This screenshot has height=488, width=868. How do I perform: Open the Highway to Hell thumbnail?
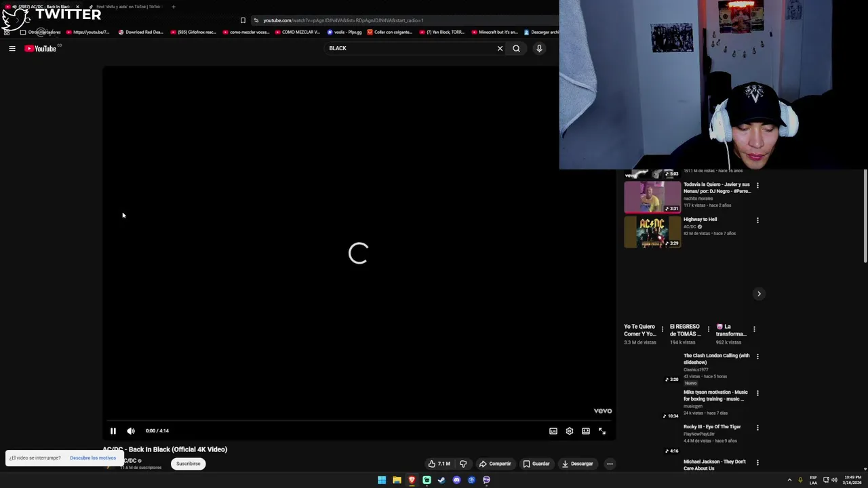652,232
